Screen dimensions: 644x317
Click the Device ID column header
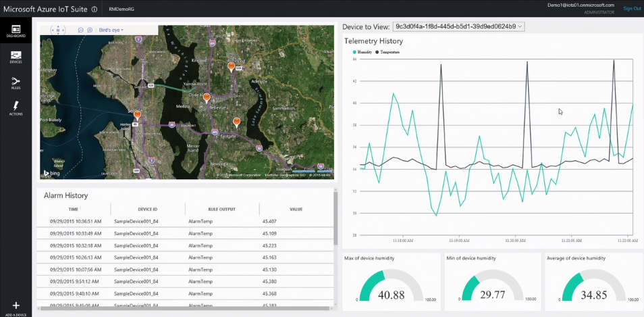(x=147, y=210)
